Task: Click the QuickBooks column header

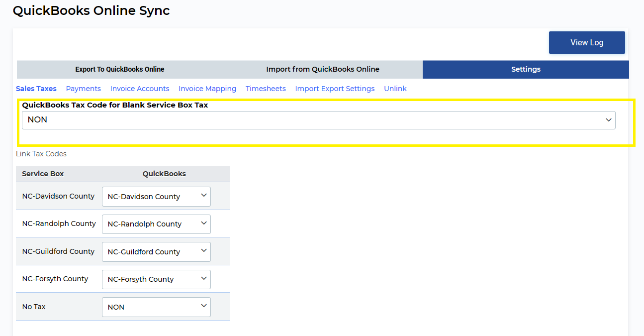Action: (x=164, y=174)
